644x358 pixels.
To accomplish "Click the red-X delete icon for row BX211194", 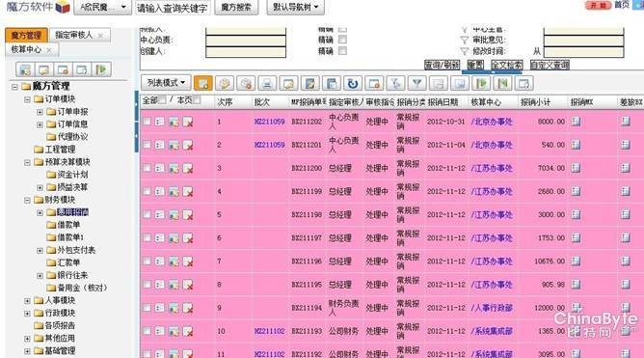I will (x=188, y=308).
